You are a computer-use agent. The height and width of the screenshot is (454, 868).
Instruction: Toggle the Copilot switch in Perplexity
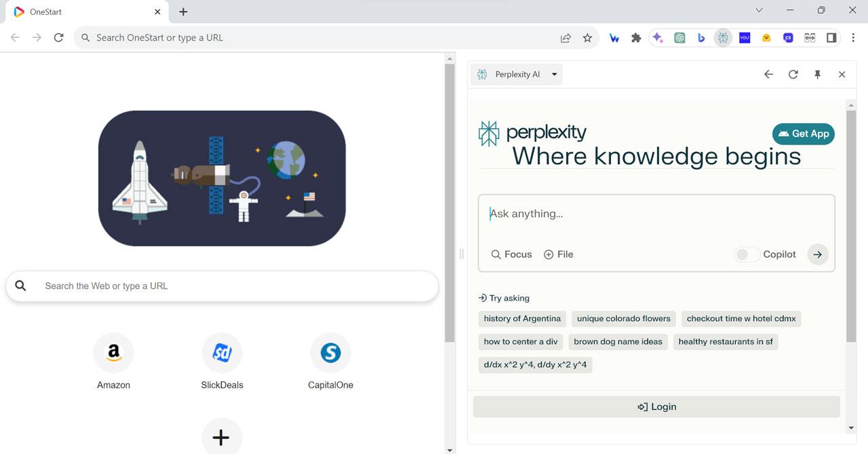(x=746, y=254)
